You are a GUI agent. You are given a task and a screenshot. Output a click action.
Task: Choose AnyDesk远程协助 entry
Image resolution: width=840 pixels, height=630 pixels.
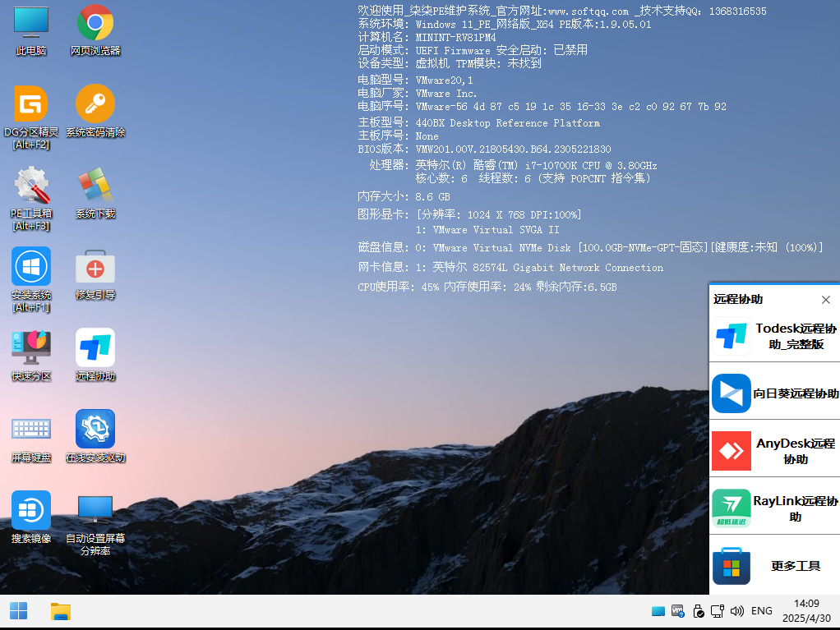click(774, 451)
